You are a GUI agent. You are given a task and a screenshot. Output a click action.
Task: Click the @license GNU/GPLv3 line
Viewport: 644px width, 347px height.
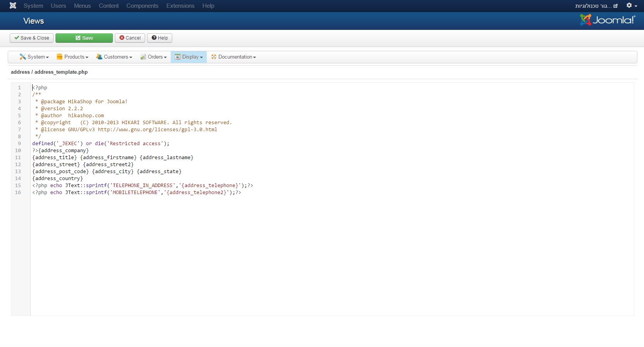126,130
